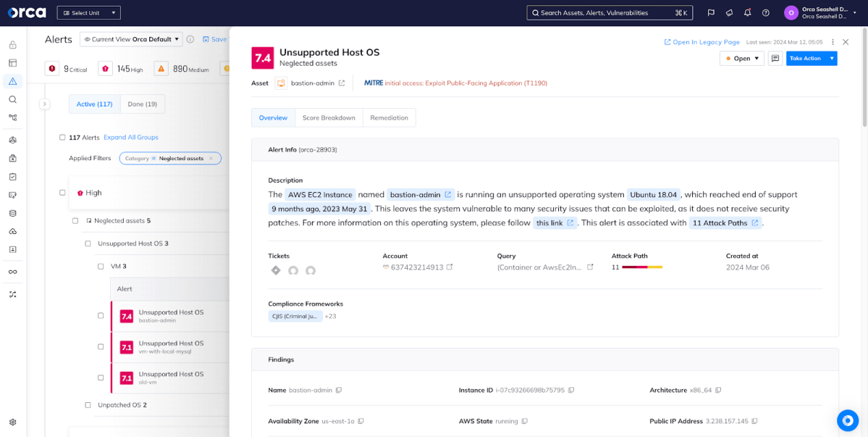
Task: Expand the +23 compliance frameworks
Action: click(331, 316)
